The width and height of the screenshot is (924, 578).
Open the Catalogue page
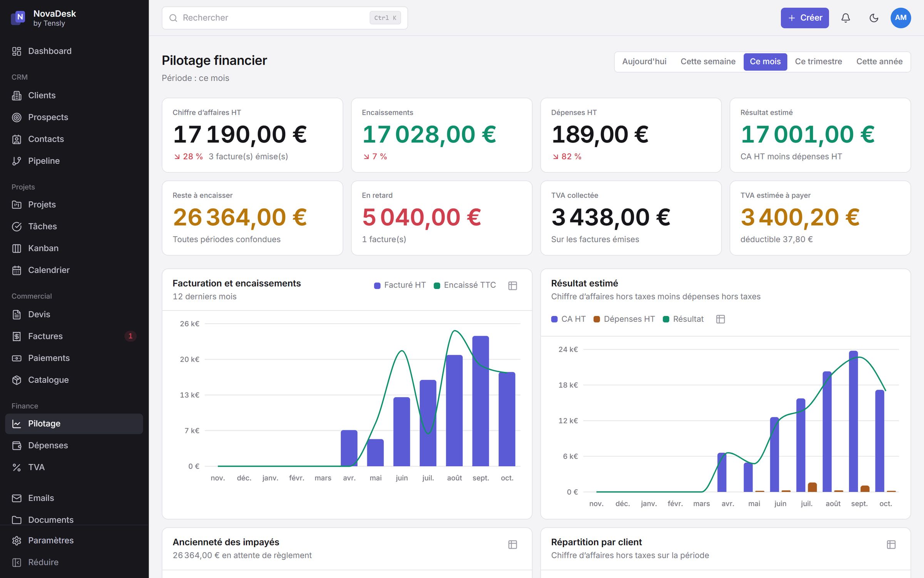pyautogui.click(x=74, y=380)
